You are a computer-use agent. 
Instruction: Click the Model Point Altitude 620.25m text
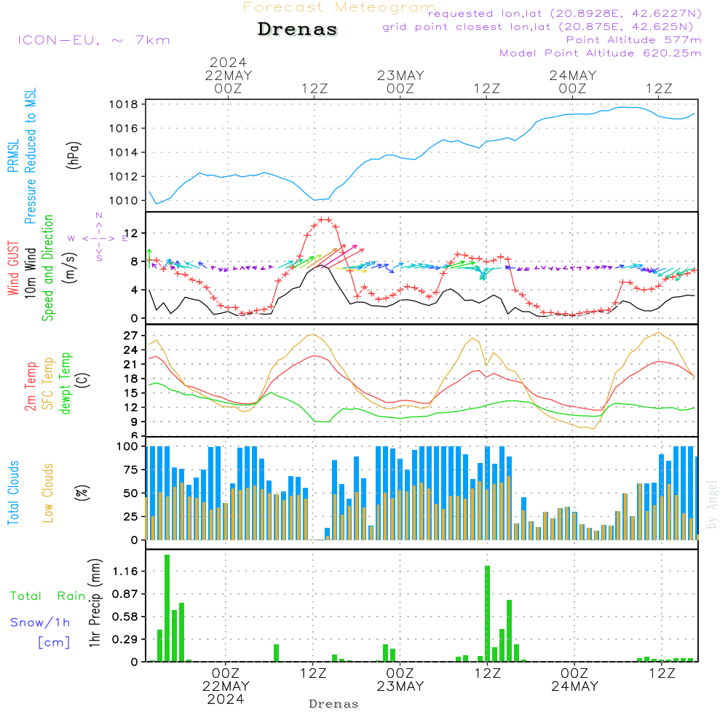601,53
